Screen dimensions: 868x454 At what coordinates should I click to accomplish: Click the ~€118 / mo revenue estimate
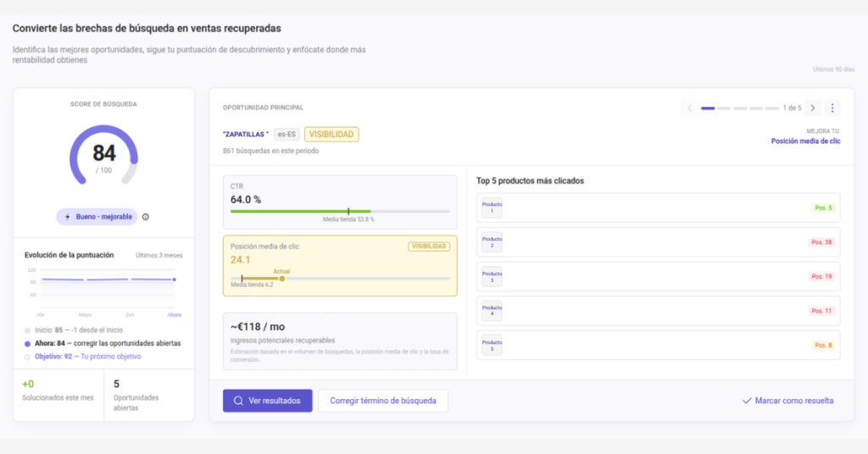[258, 327]
